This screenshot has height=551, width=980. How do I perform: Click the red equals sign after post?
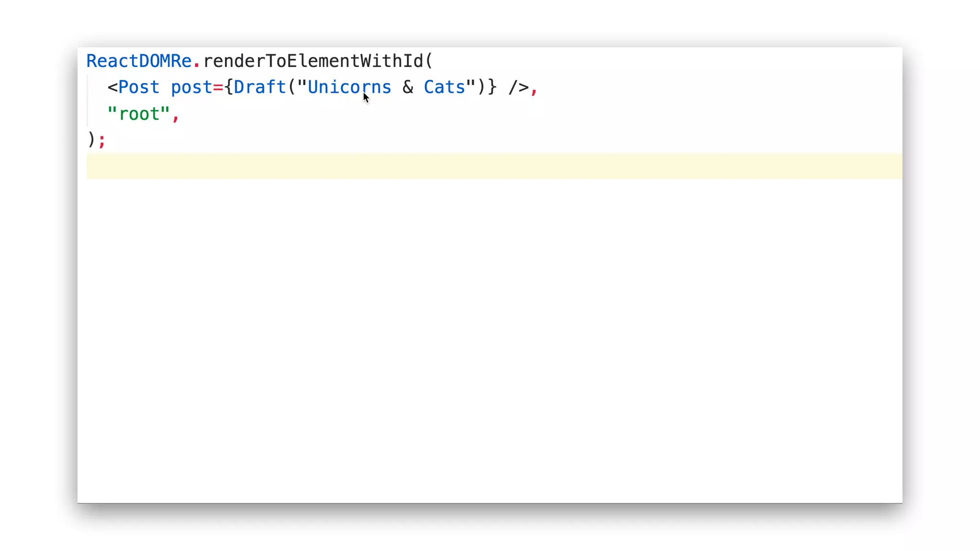[218, 88]
